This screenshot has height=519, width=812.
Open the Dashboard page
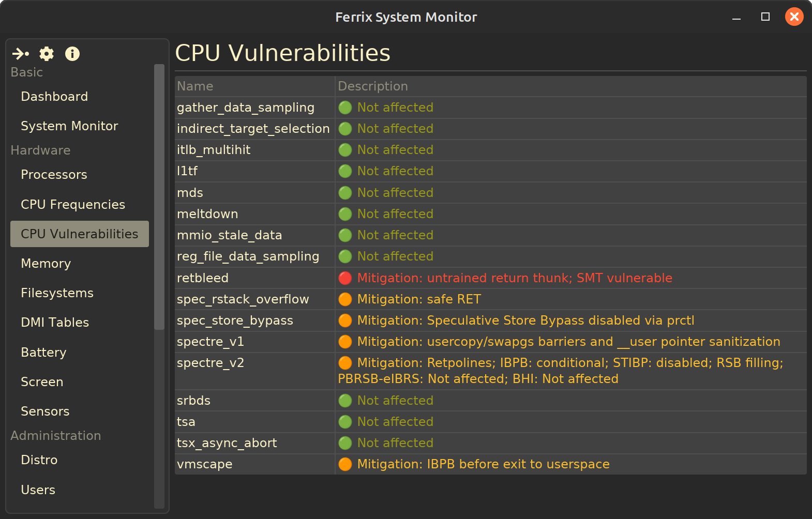pyautogui.click(x=54, y=97)
